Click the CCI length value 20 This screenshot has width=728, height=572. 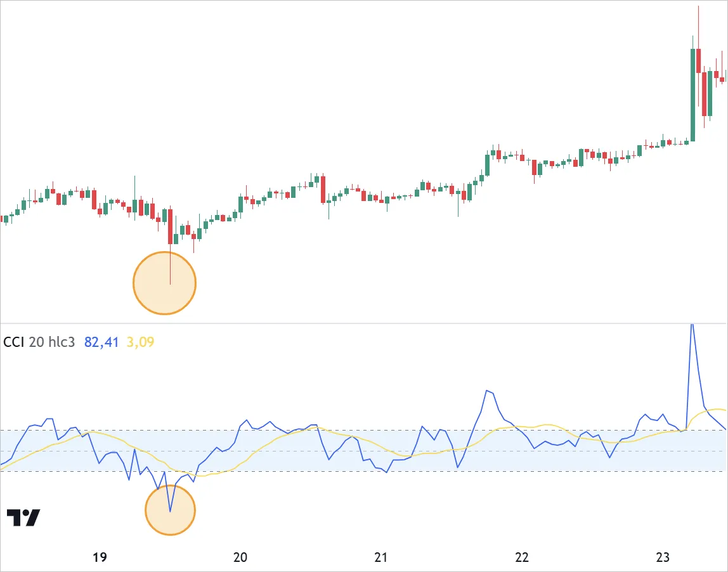pos(36,342)
